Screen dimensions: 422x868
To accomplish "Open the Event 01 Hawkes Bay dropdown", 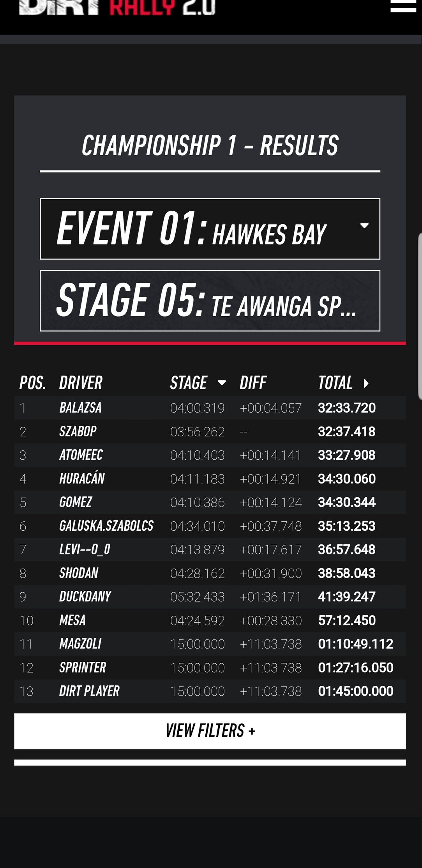I will point(210,229).
